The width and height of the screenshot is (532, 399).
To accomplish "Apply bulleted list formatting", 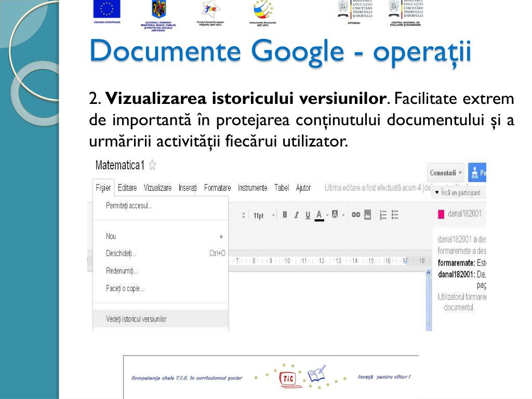I will pos(395,215).
